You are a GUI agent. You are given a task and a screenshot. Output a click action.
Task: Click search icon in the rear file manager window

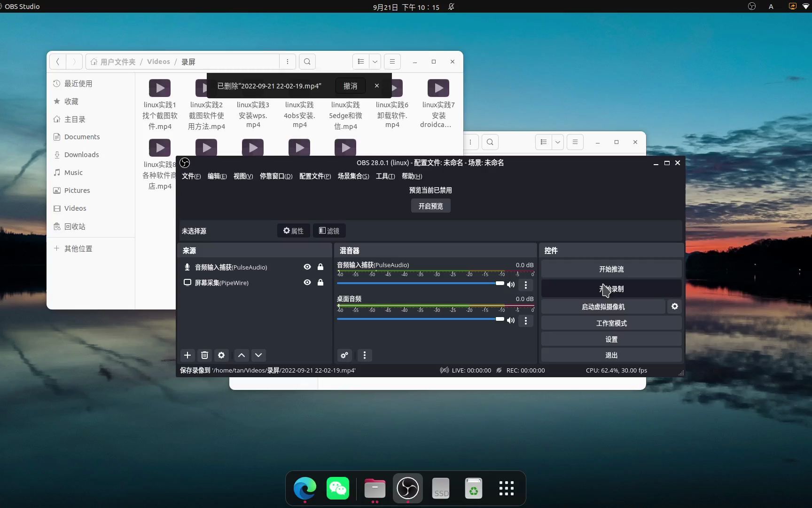(490, 142)
